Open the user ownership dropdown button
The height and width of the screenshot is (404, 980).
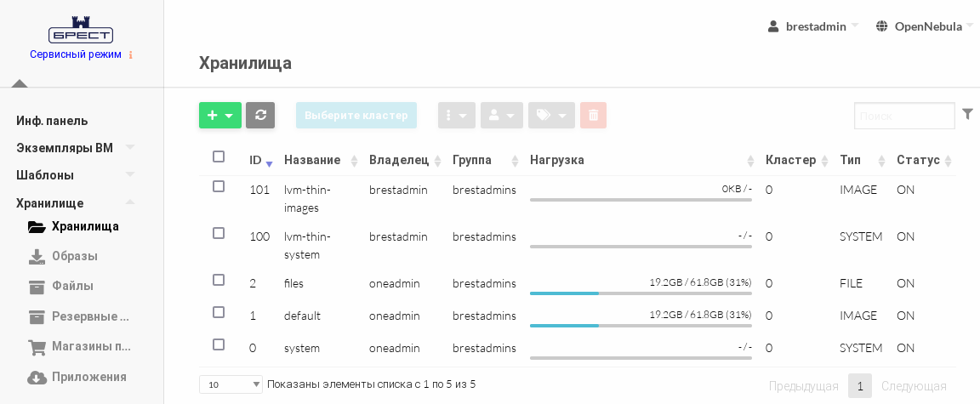[502, 116]
